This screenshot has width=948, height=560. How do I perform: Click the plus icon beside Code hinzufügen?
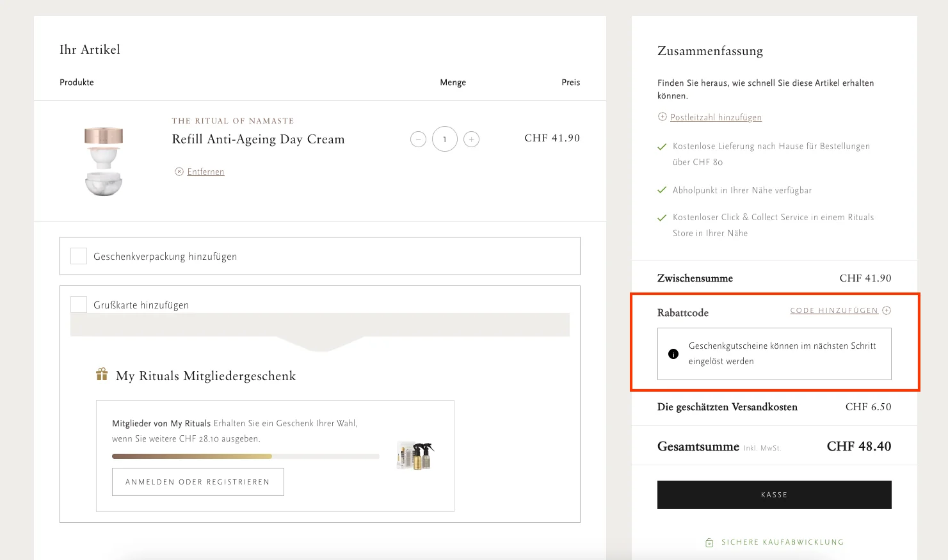tap(887, 310)
